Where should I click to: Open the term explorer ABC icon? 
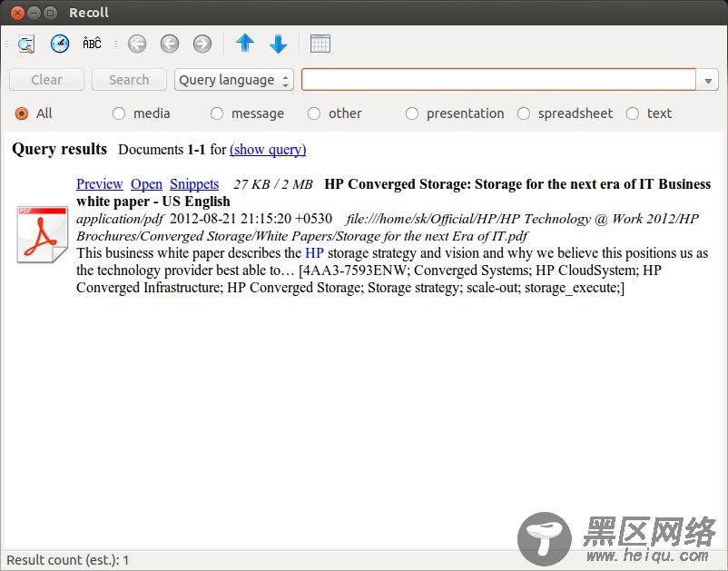point(92,44)
